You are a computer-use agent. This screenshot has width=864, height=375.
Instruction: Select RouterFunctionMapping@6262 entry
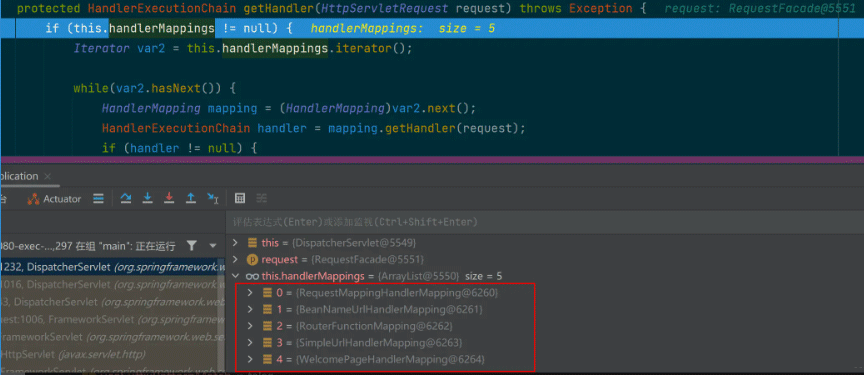[x=374, y=326]
